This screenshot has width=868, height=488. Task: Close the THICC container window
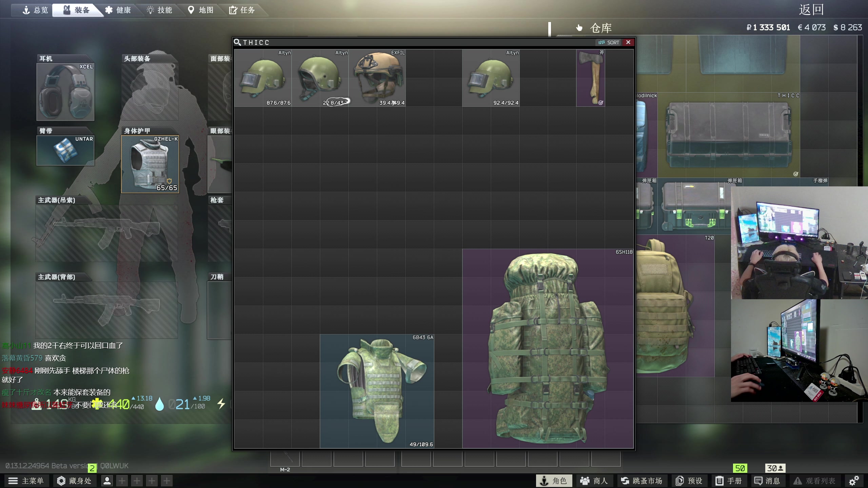click(x=628, y=42)
